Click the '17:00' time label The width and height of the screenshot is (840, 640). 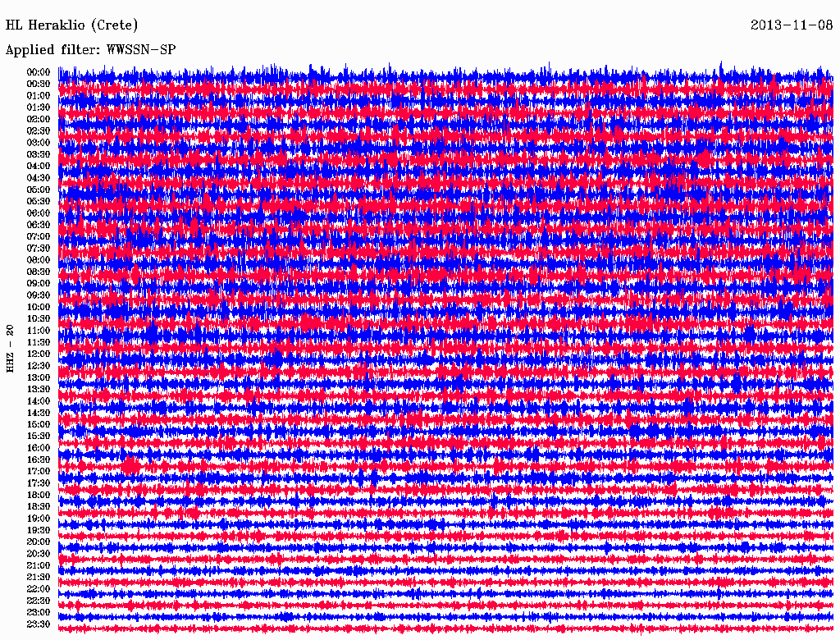tap(39, 471)
